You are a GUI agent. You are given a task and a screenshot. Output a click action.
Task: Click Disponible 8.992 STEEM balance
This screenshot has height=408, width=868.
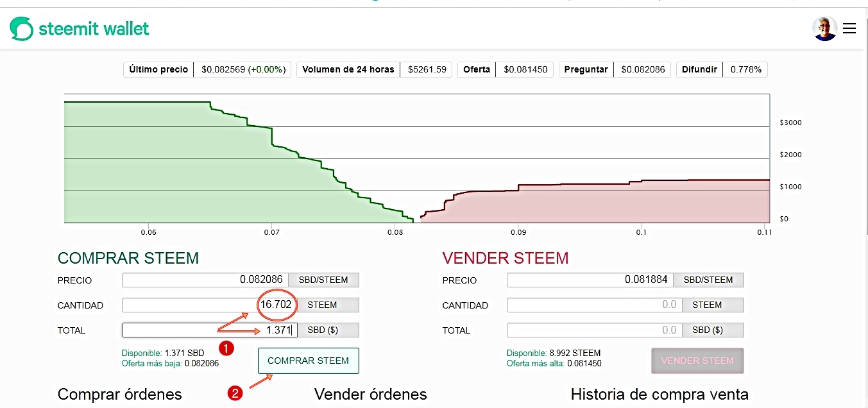tap(554, 353)
